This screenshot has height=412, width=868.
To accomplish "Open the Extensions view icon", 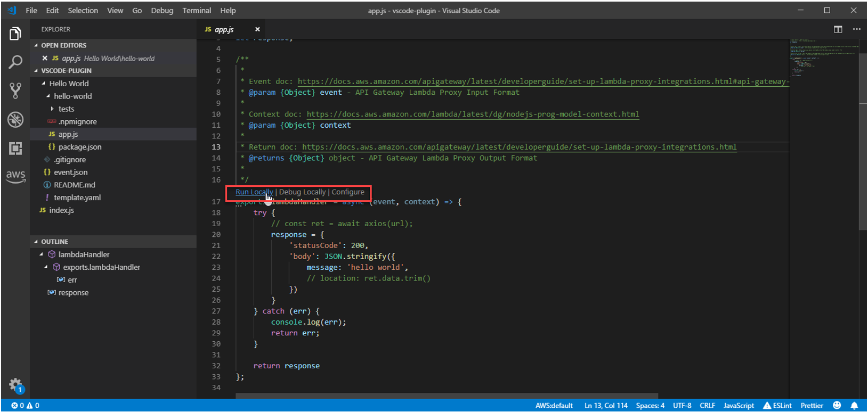I will pos(15,149).
